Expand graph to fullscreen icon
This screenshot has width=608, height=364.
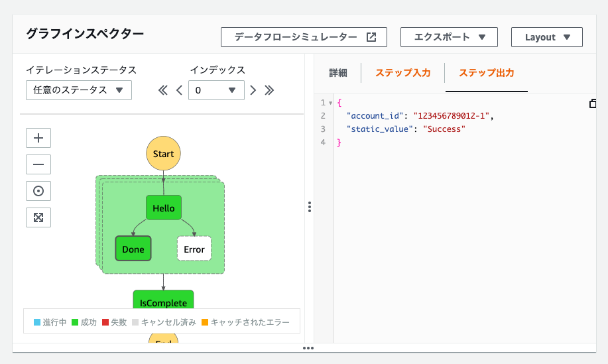click(x=38, y=217)
